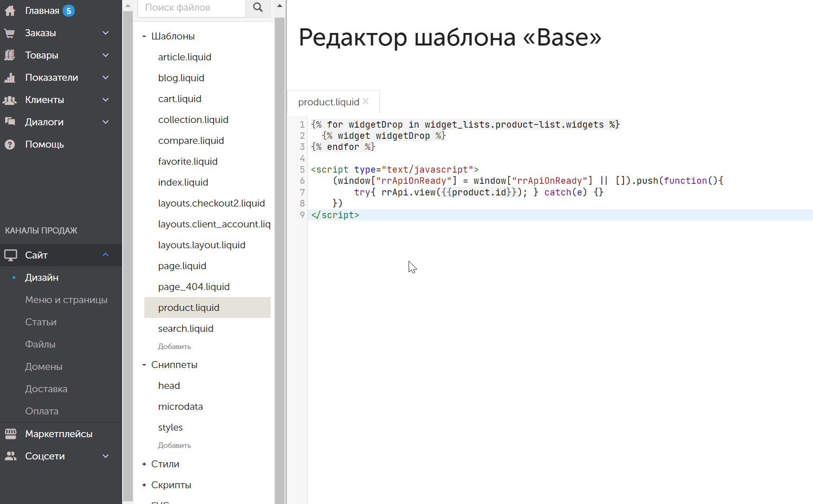Collapse the Шаблоны tree section

[x=144, y=36]
